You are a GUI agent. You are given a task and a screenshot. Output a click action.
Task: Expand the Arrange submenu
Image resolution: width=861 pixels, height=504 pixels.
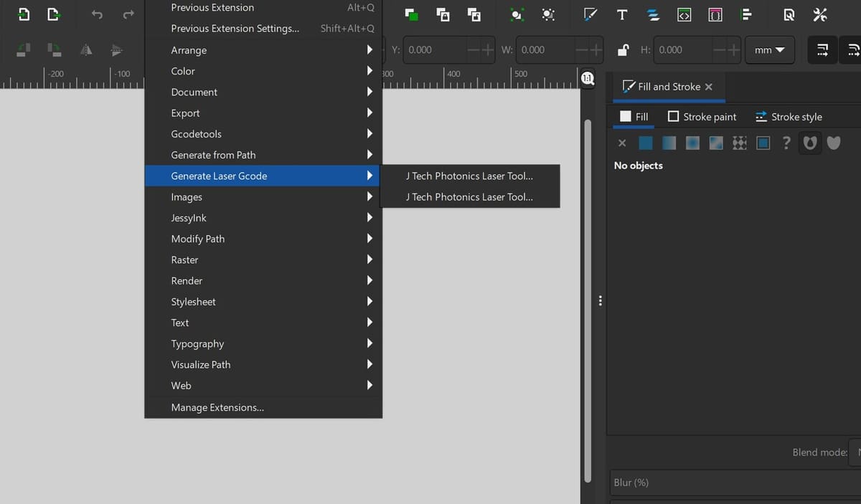pyautogui.click(x=263, y=50)
